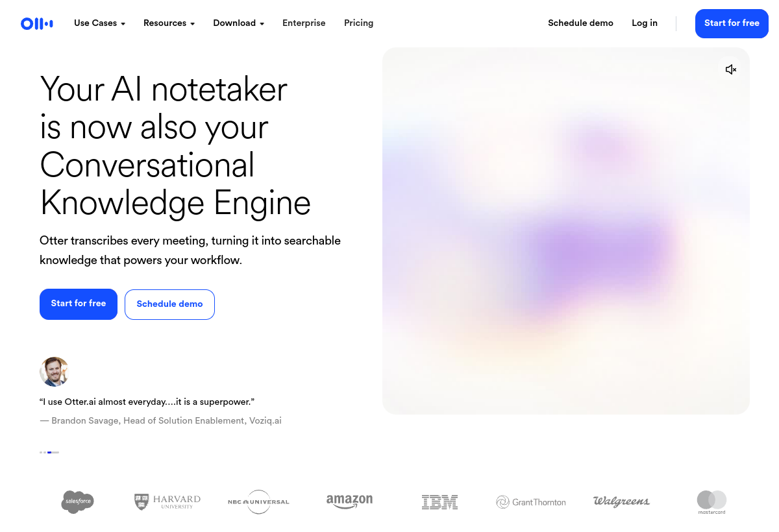Click the IBM logo
This screenshot has height=532, width=779.
coord(439,502)
